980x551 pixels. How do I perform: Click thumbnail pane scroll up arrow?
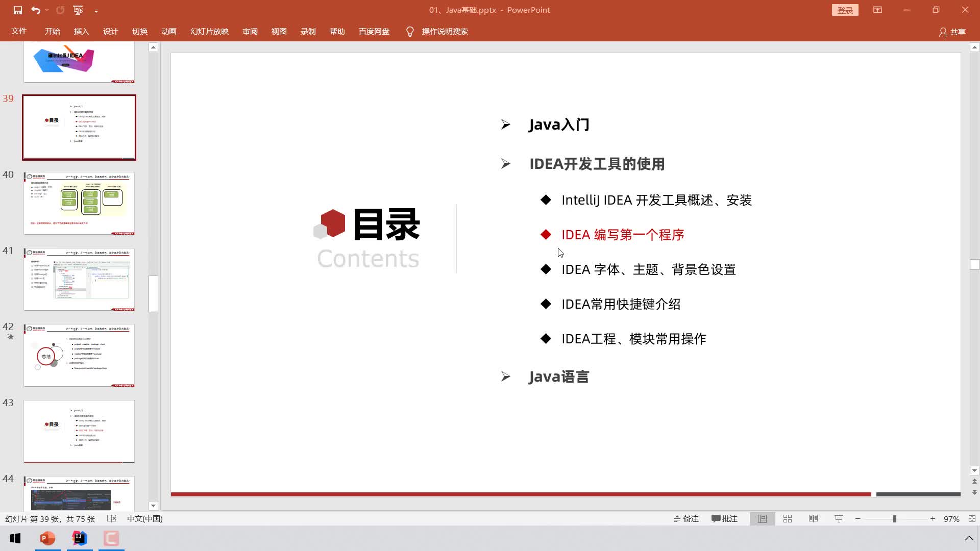(153, 47)
